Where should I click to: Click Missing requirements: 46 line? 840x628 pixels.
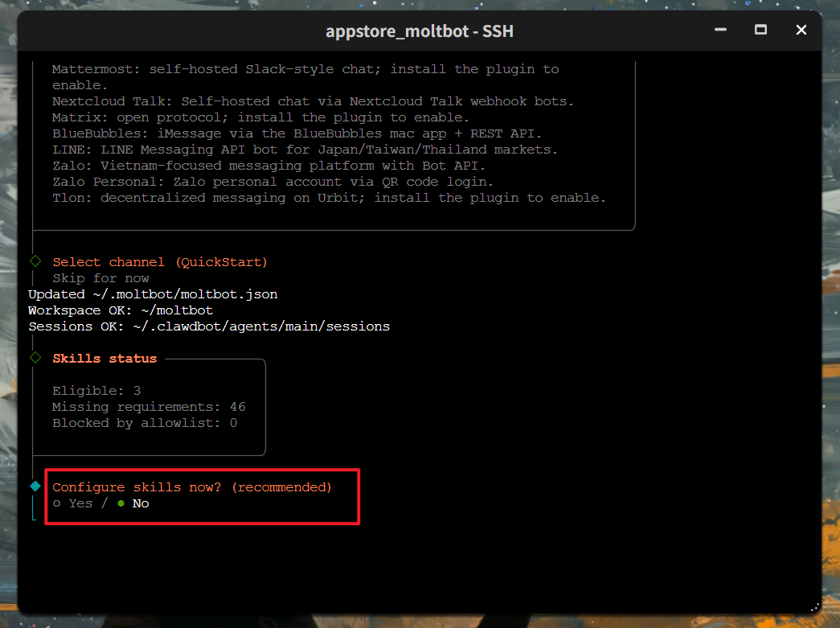click(149, 407)
